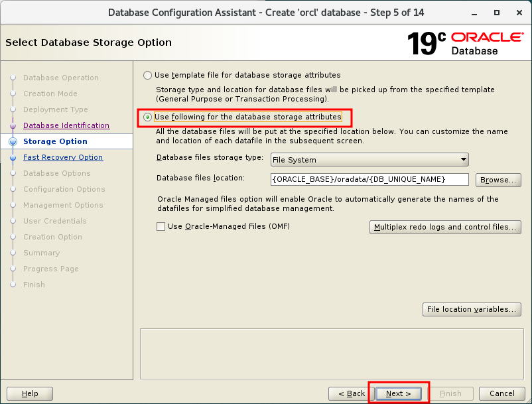Click the empty message area at bottom

332,354
